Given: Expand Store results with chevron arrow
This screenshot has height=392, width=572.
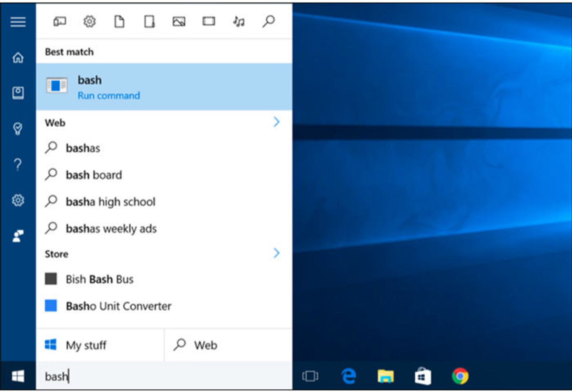Looking at the screenshot, I should pyautogui.click(x=276, y=253).
